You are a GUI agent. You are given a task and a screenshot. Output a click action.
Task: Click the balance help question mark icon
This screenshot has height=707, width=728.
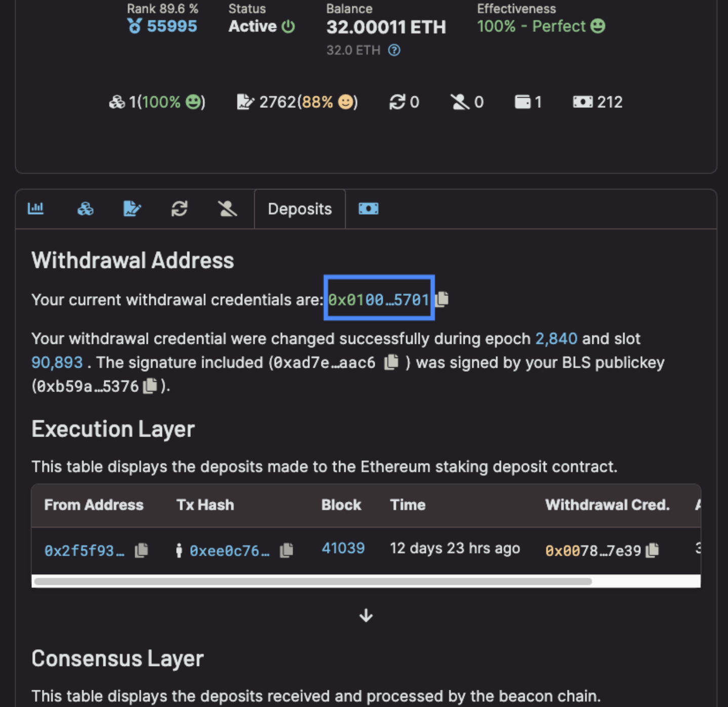point(394,50)
